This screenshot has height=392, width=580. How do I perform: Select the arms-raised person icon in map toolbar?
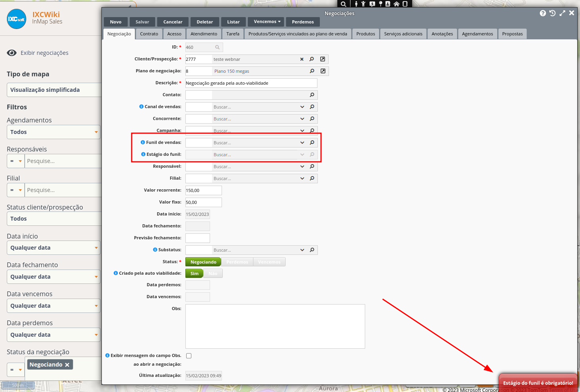(363, 4)
